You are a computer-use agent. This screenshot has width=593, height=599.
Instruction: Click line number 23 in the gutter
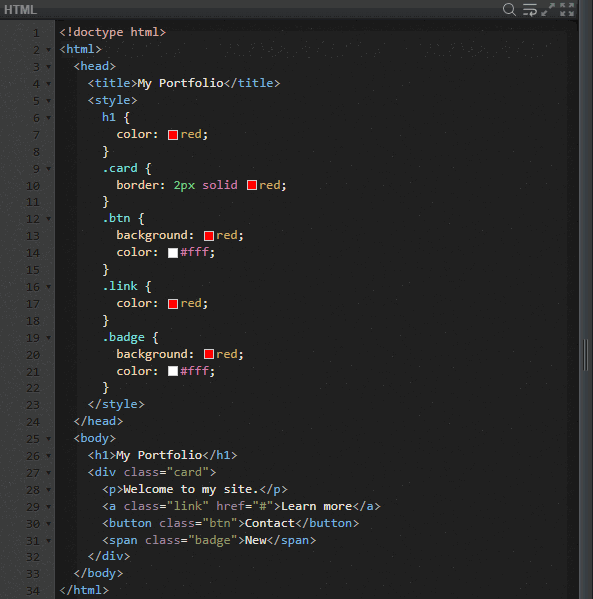[33, 405]
